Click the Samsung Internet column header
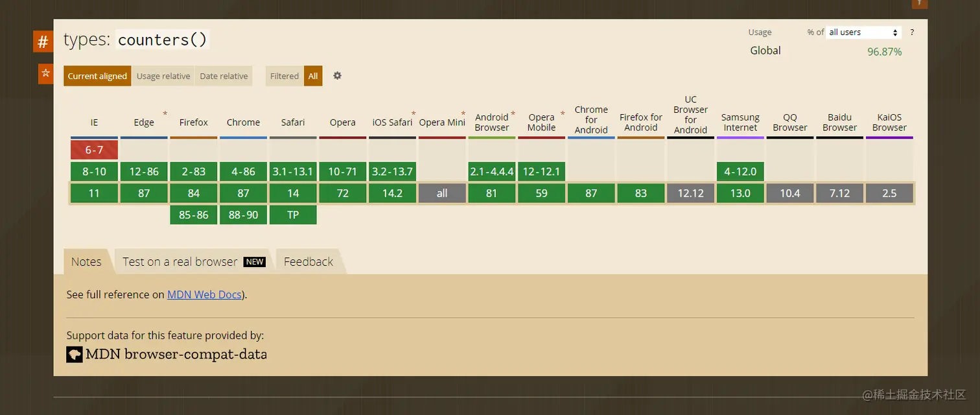The height and width of the screenshot is (415, 980). (x=740, y=123)
